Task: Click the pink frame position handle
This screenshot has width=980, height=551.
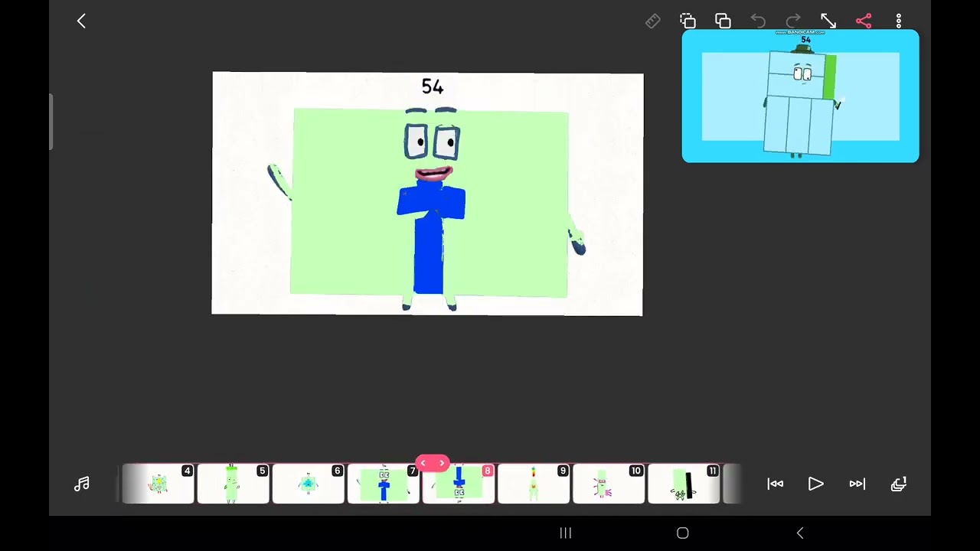Action: 432,463
